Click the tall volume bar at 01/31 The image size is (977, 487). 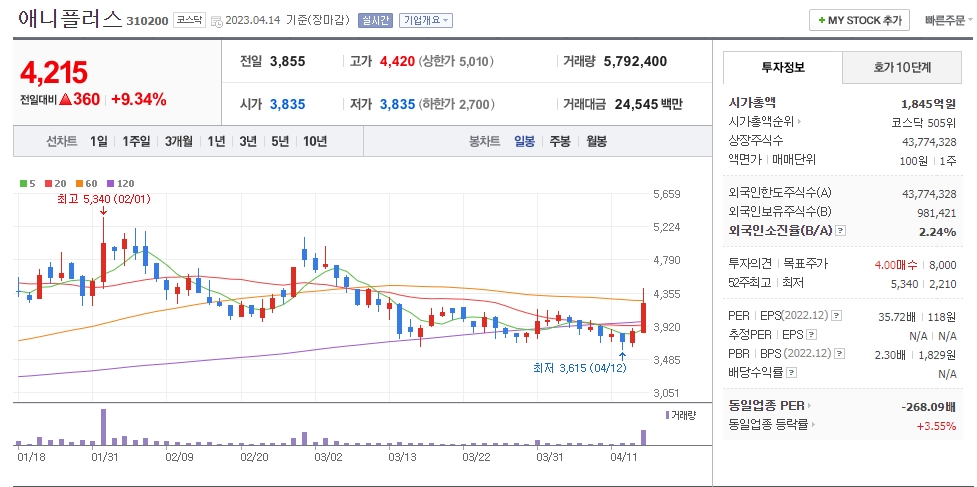coord(103,427)
